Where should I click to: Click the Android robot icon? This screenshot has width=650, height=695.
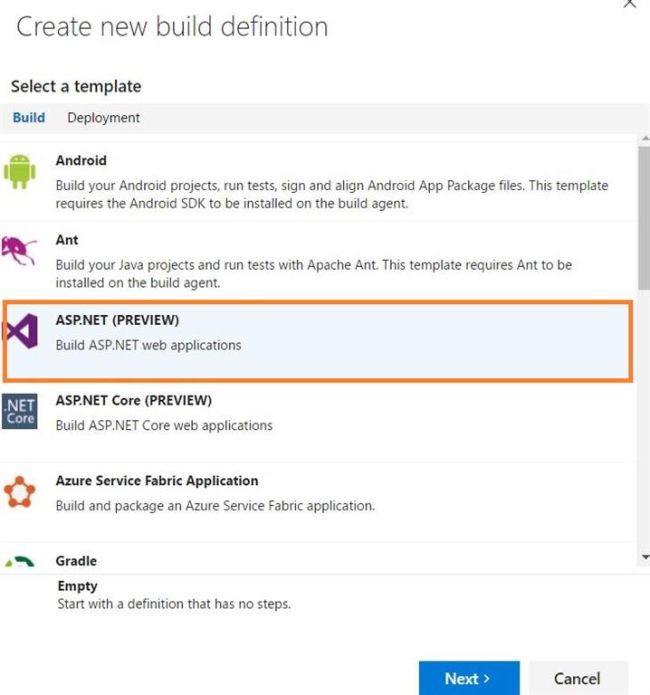point(20,170)
